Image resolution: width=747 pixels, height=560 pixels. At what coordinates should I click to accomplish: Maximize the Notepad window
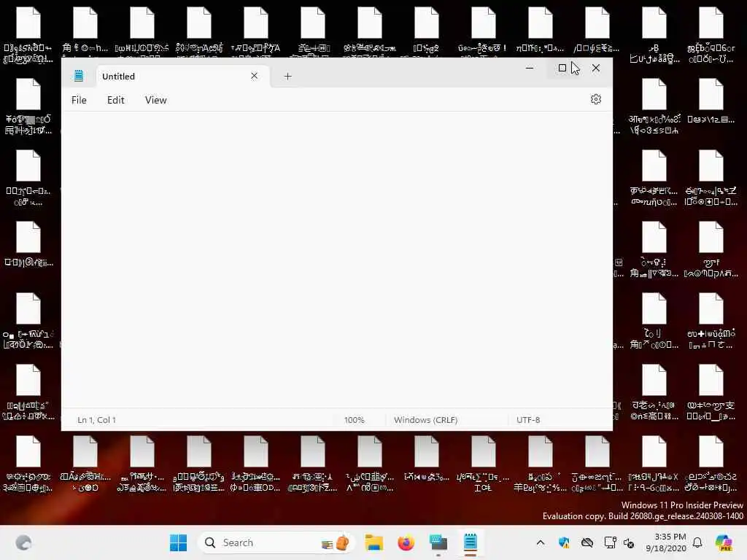pyautogui.click(x=562, y=68)
